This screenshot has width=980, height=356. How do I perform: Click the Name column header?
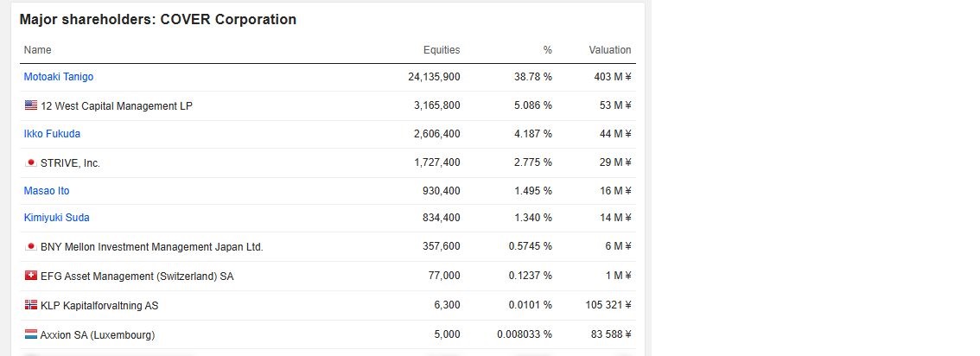pyautogui.click(x=37, y=50)
